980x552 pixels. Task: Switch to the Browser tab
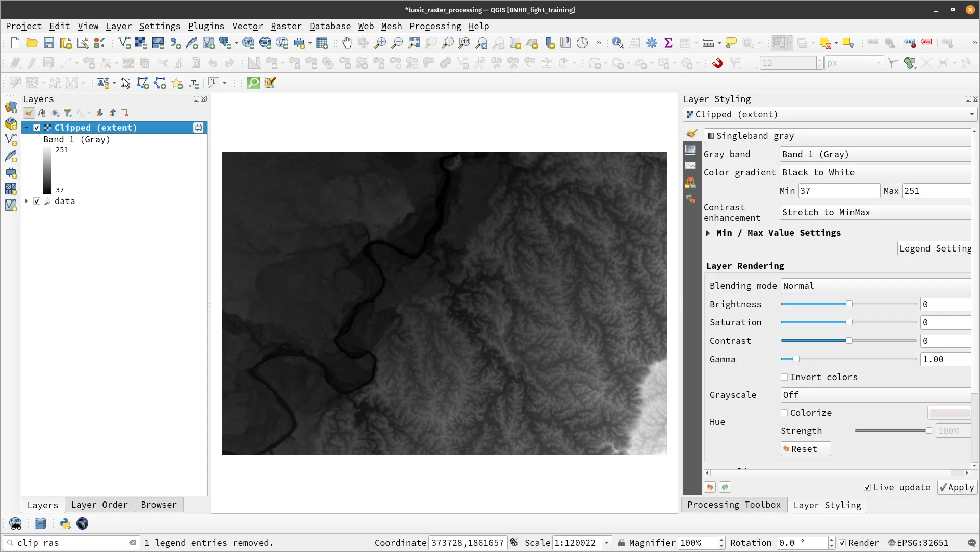(x=159, y=505)
